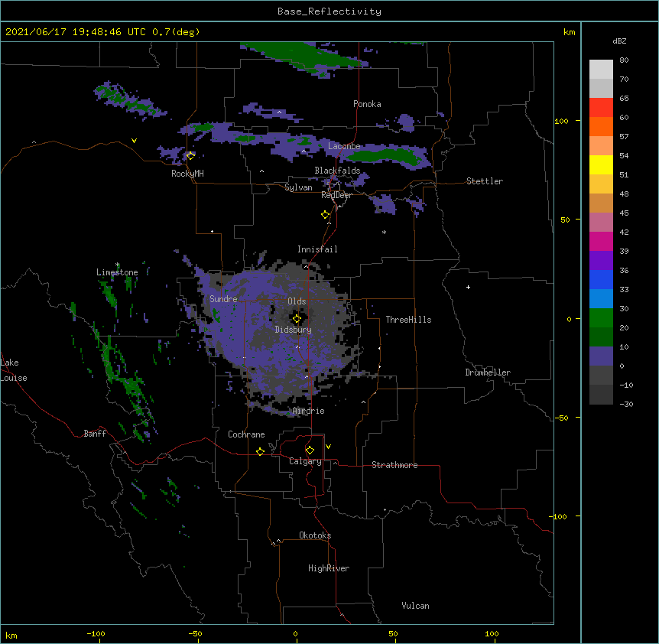Select the yellow diamond marker below Cochrane
Image resolution: width=659 pixels, height=644 pixels.
pos(260,451)
